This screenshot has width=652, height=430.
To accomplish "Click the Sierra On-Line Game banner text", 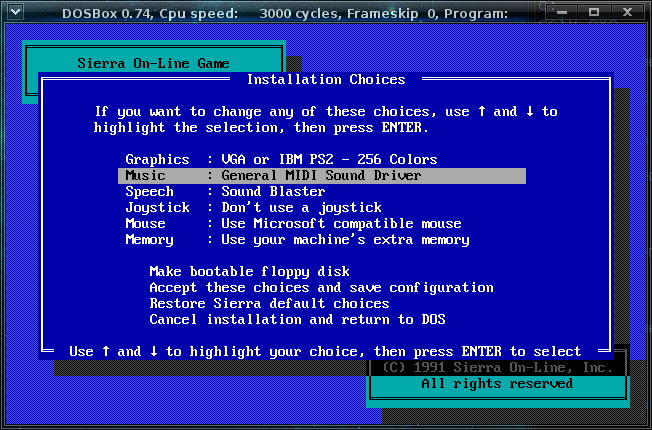I will point(153,63).
